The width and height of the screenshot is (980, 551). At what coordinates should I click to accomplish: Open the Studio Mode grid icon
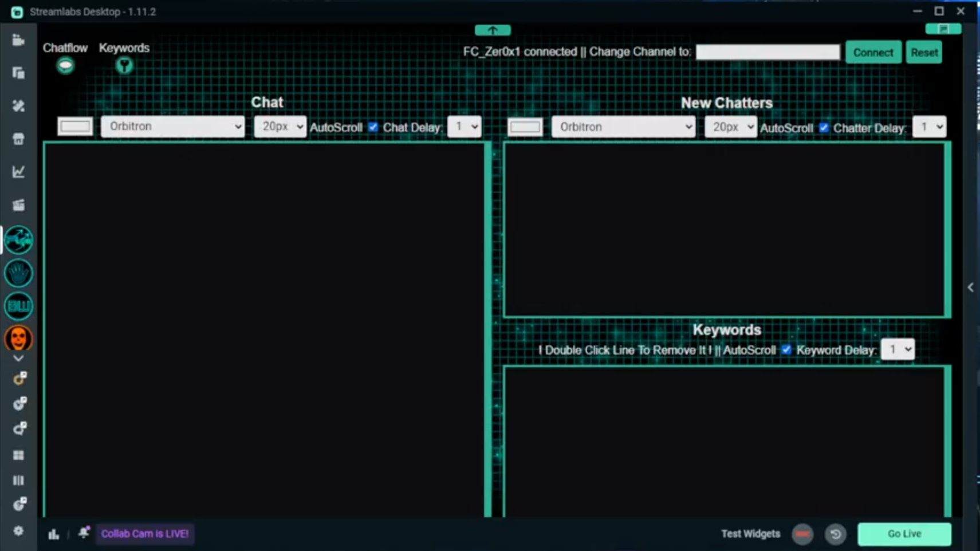(x=18, y=455)
